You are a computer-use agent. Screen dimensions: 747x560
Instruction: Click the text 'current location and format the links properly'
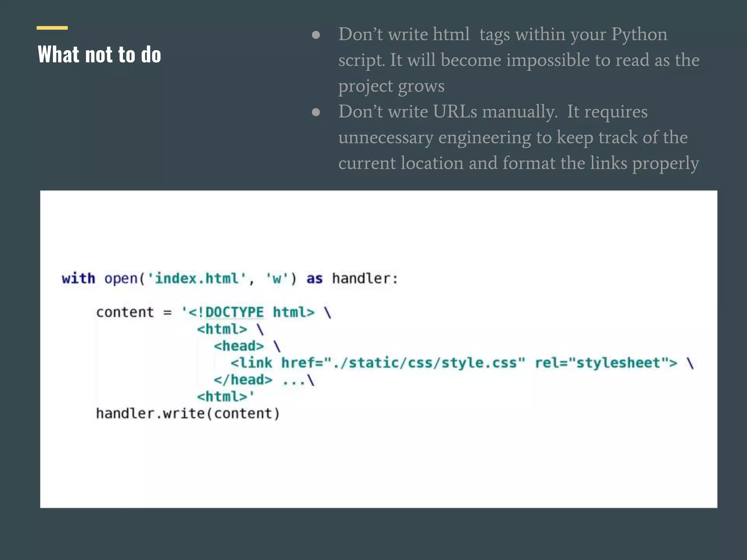[x=519, y=163]
